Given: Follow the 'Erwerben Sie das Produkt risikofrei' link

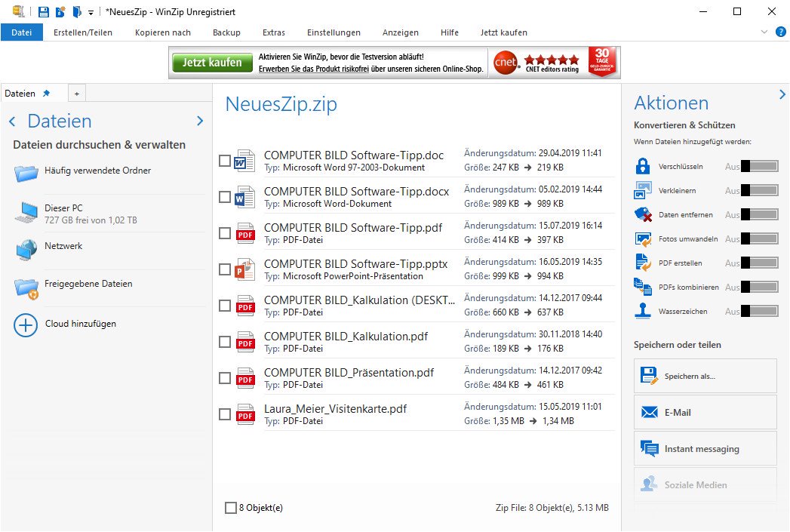Looking at the screenshot, I should (x=314, y=69).
